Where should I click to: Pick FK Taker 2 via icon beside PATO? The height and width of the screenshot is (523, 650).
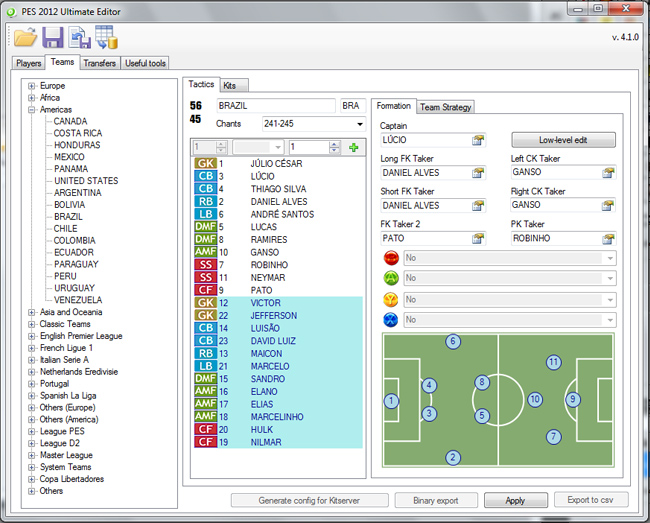(x=478, y=238)
